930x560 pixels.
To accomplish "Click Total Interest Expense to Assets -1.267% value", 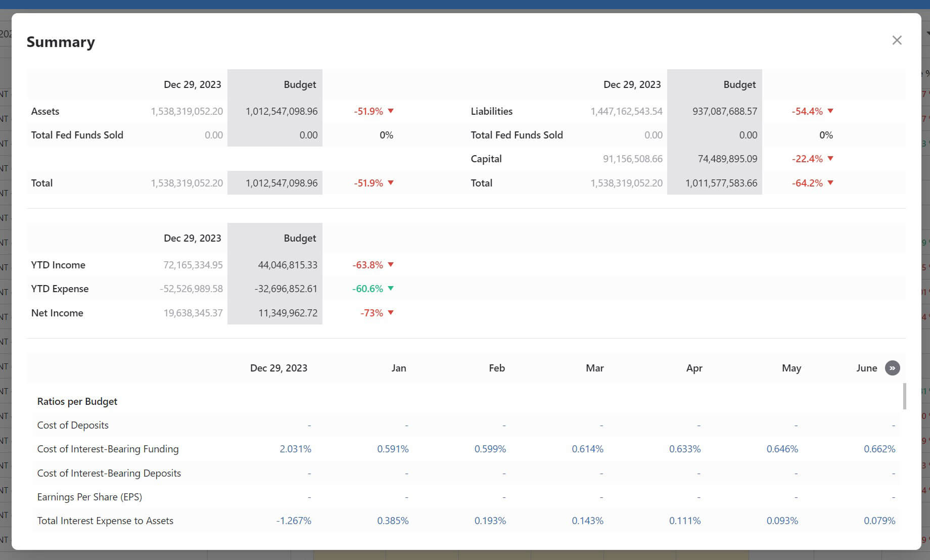I will click(294, 521).
